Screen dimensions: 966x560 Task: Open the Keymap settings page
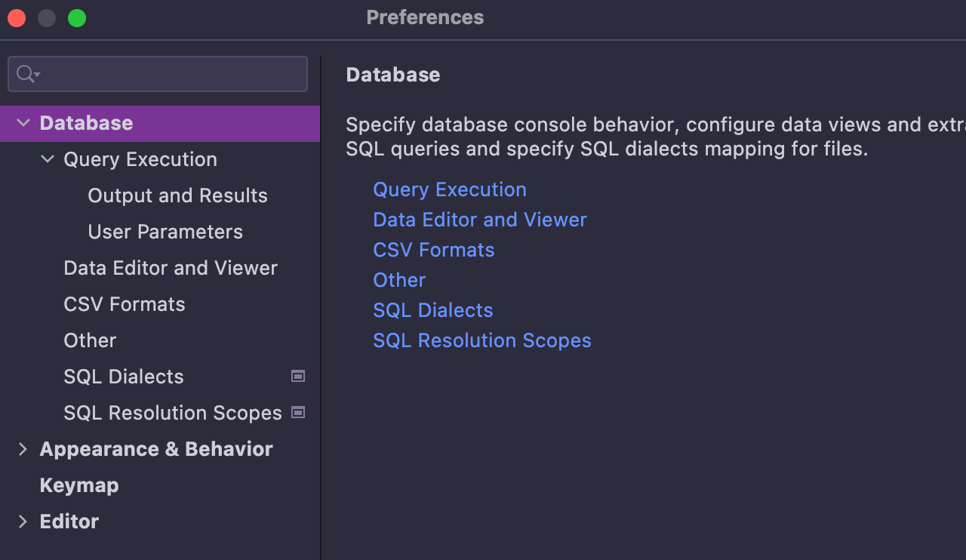[79, 485]
